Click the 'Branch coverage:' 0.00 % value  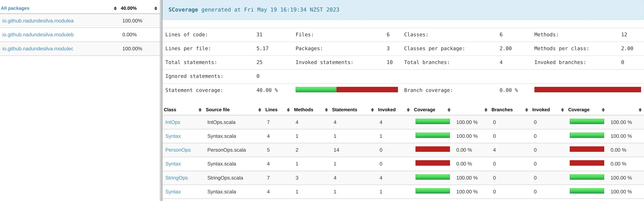[x=508, y=90]
